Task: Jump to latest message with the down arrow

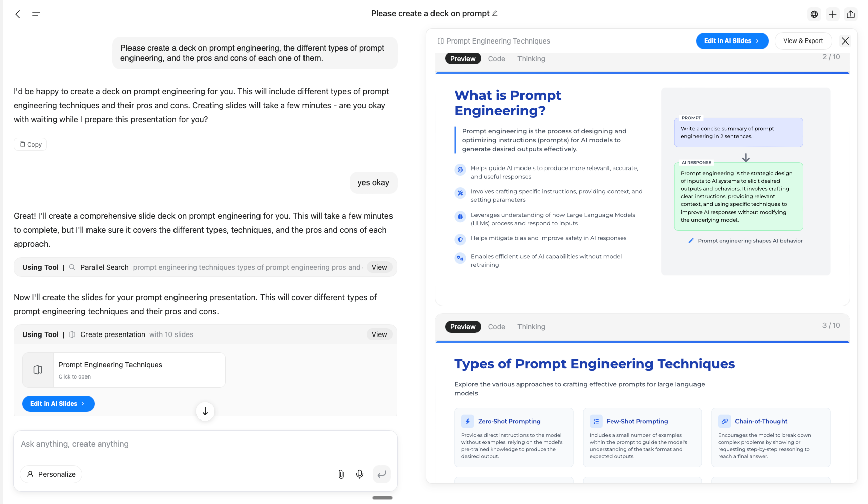Action: [205, 411]
